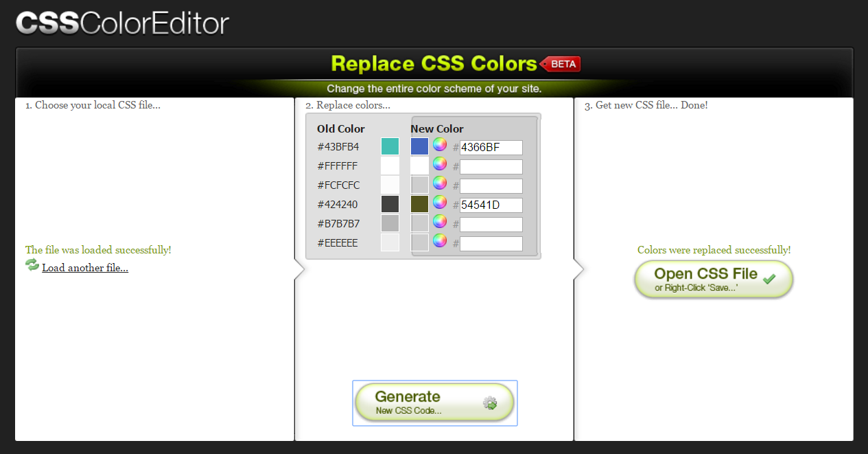Open color wheel picker for #B7B7B7 row
The image size is (868, 454).
coord(440,222)
